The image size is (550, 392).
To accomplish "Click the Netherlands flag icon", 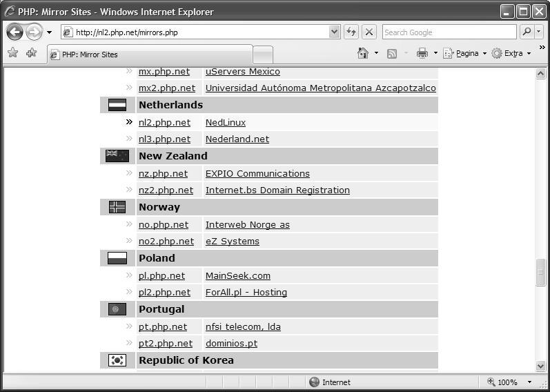I will click(x=117, y=105).
